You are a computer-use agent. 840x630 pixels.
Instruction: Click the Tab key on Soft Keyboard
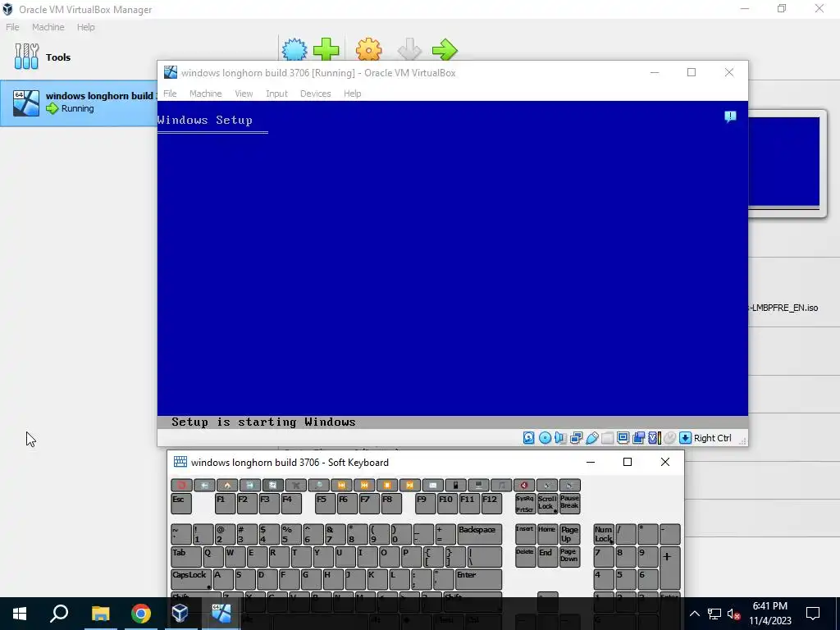pos(186,557)
